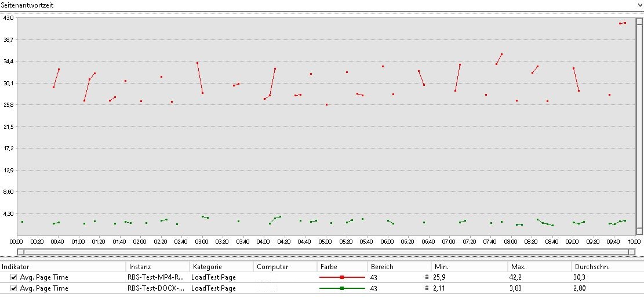This screenshot has height=297, width=644.
Task: Click the Durchschn. value 30,3
Action: 580,277
